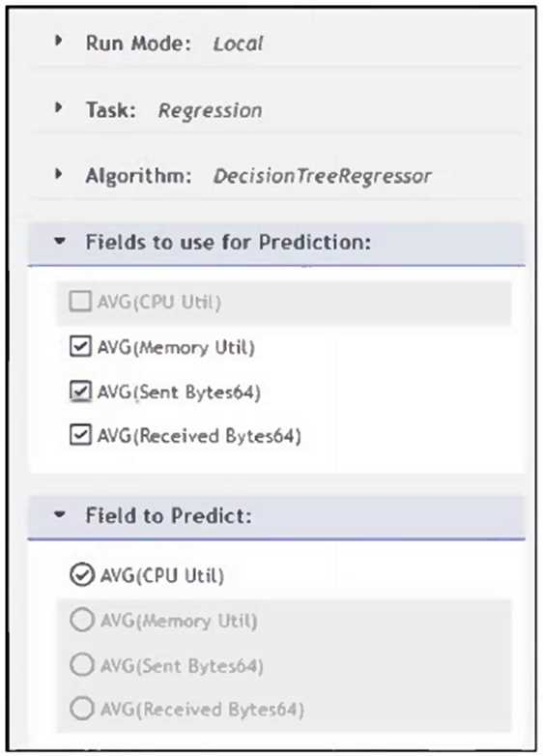This screenshot has height=756, width=543.
Task: Click the Fields to use for Prediction header text
Action: pyautogui.click(x=228, y=242)
